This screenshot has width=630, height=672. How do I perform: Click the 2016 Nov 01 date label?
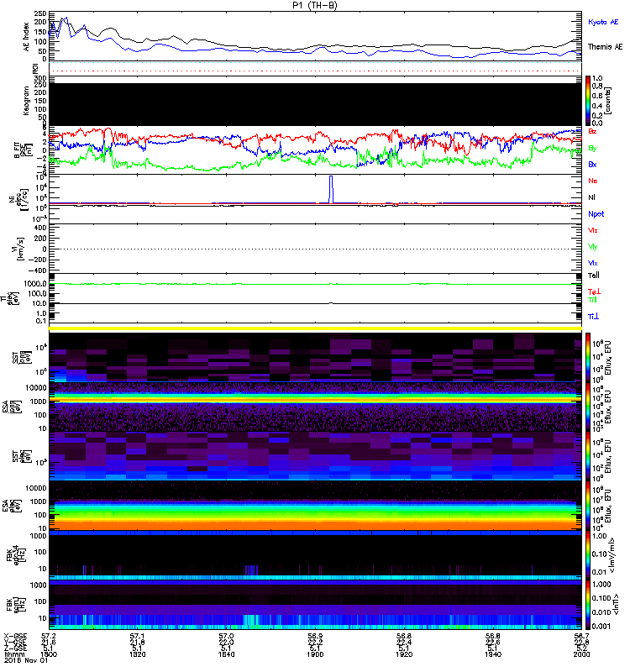(26, 660)
